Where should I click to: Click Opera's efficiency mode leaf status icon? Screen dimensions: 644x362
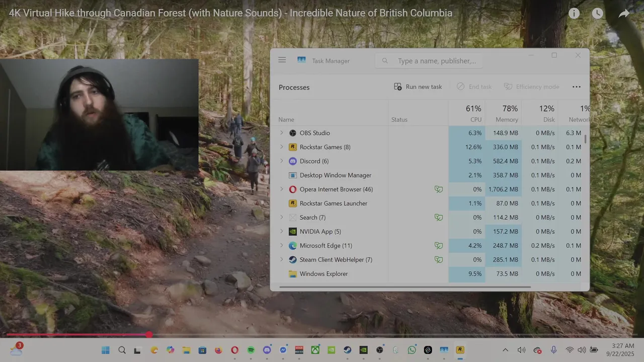(x=439, y=189)
